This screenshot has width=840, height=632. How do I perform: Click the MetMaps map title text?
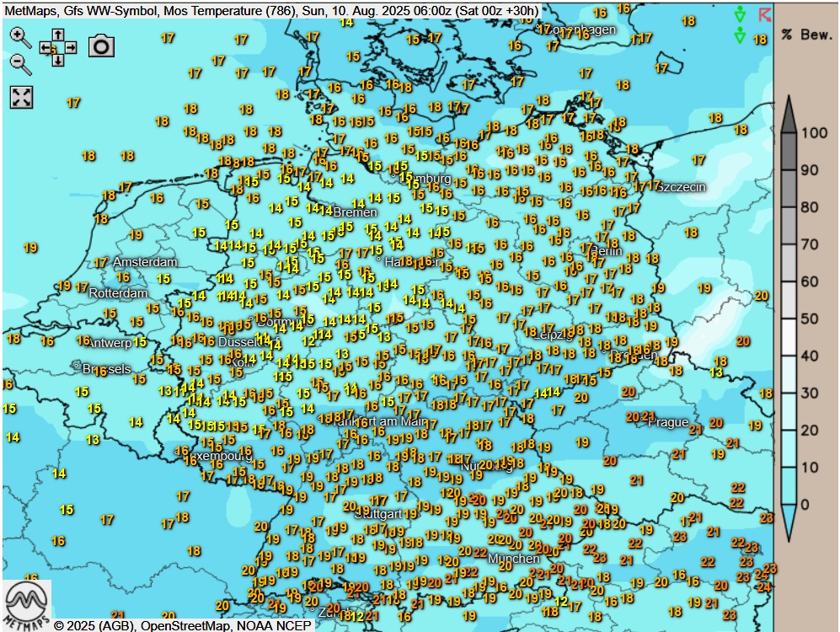(271, 10)
